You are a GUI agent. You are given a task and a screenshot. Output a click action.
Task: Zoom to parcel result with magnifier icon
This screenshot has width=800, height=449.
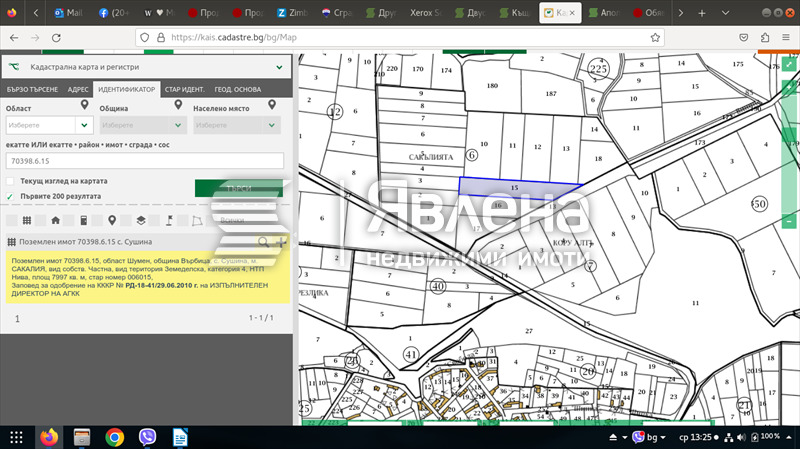pos(264,242)
